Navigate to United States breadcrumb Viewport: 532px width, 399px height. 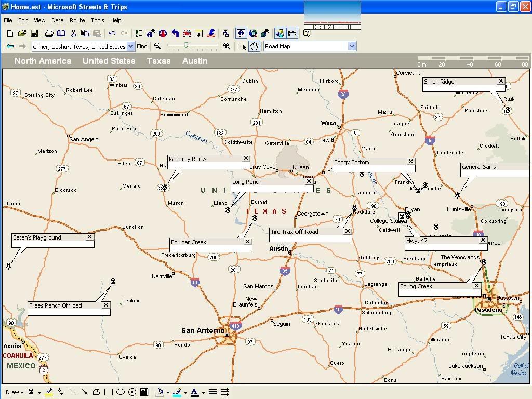109,61
